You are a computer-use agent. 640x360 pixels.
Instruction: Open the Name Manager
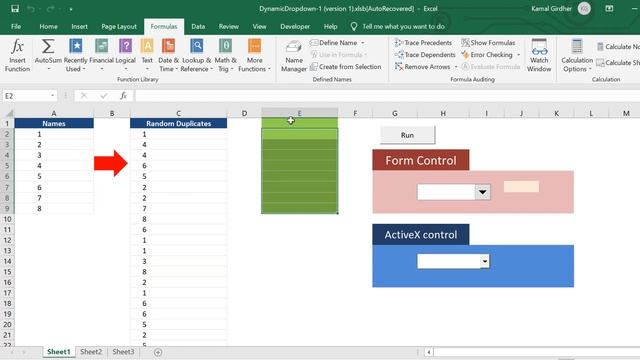[293, 56]
